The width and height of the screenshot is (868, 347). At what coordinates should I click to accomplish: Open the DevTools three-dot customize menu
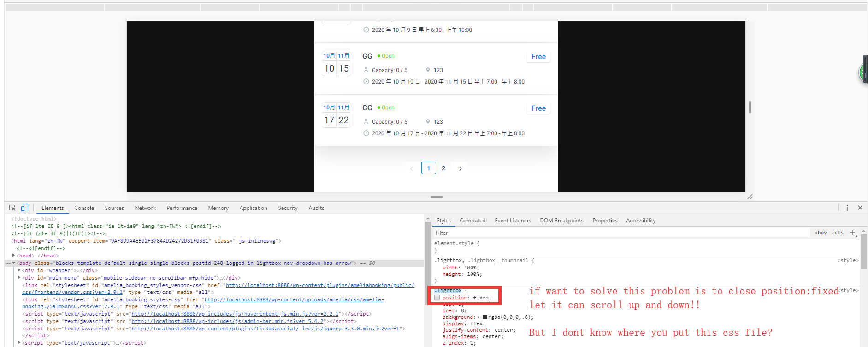847,208
